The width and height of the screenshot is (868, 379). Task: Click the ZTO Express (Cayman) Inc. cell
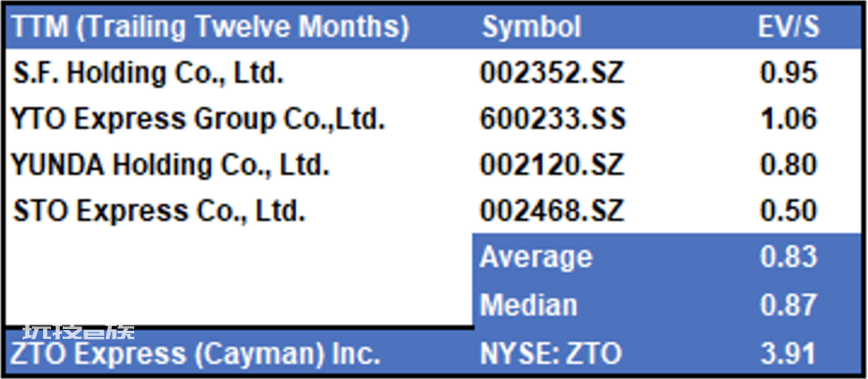point(196,354)
